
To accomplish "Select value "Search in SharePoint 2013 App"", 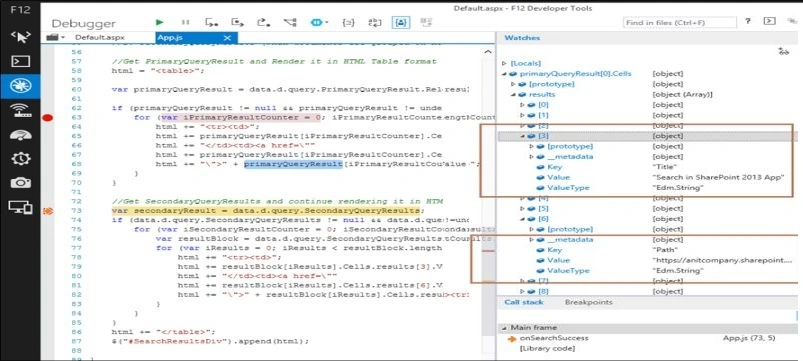I will tap(719, 178).
